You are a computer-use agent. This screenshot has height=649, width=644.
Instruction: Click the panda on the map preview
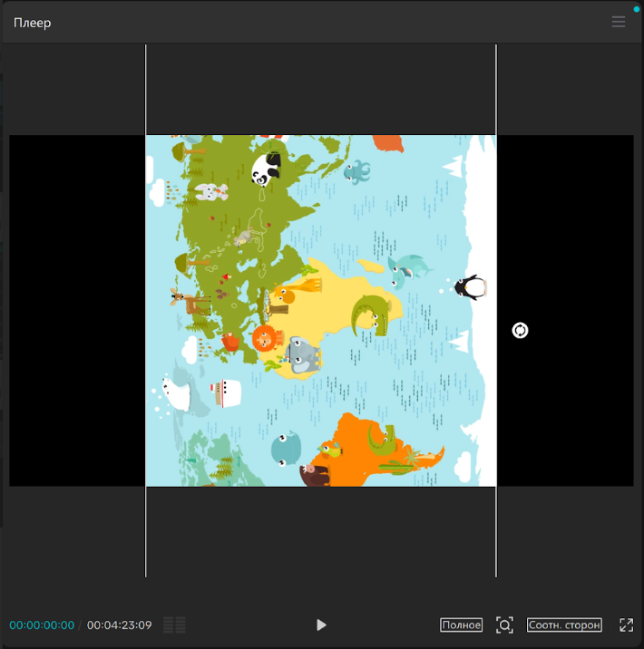coord(266,168)
